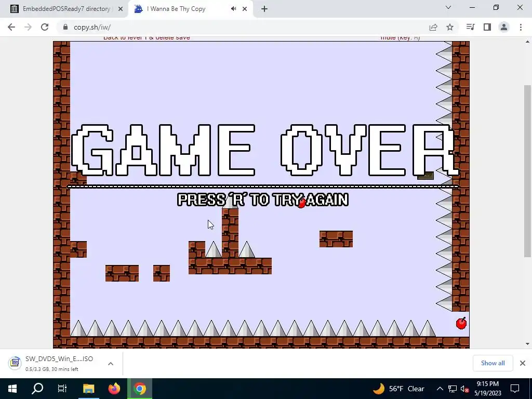
Task: Reload the page with the refresh icon
Action: [45, 27]
